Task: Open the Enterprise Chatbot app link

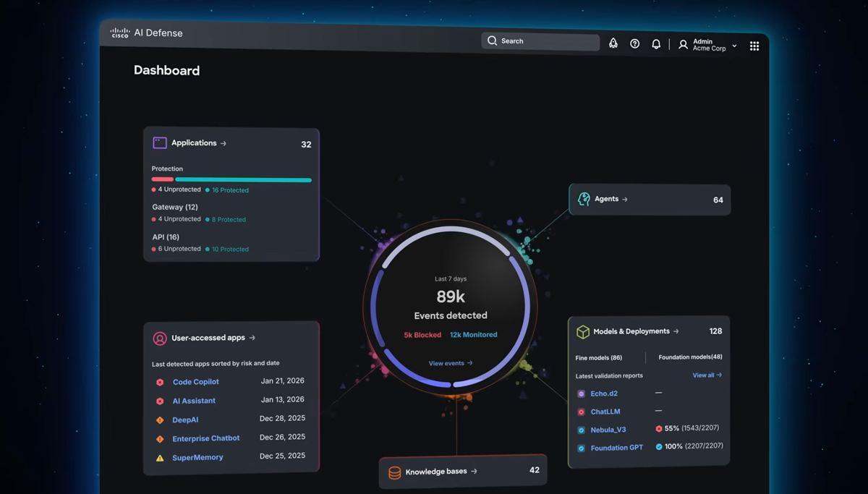Action: (x=206, y=438)
